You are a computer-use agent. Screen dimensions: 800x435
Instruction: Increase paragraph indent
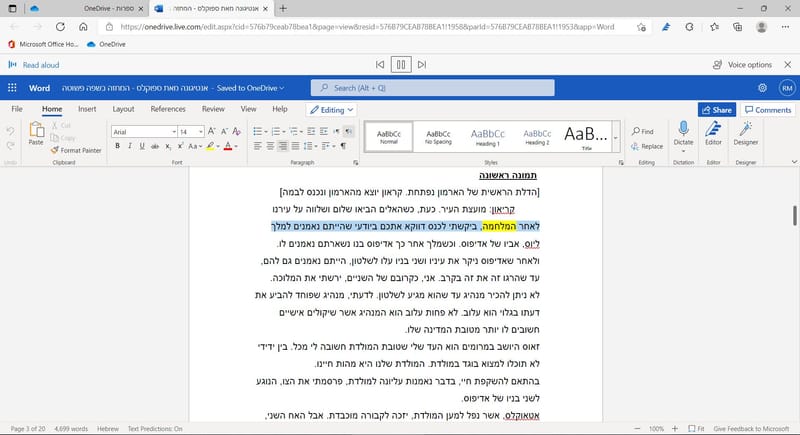pos(323,132)
